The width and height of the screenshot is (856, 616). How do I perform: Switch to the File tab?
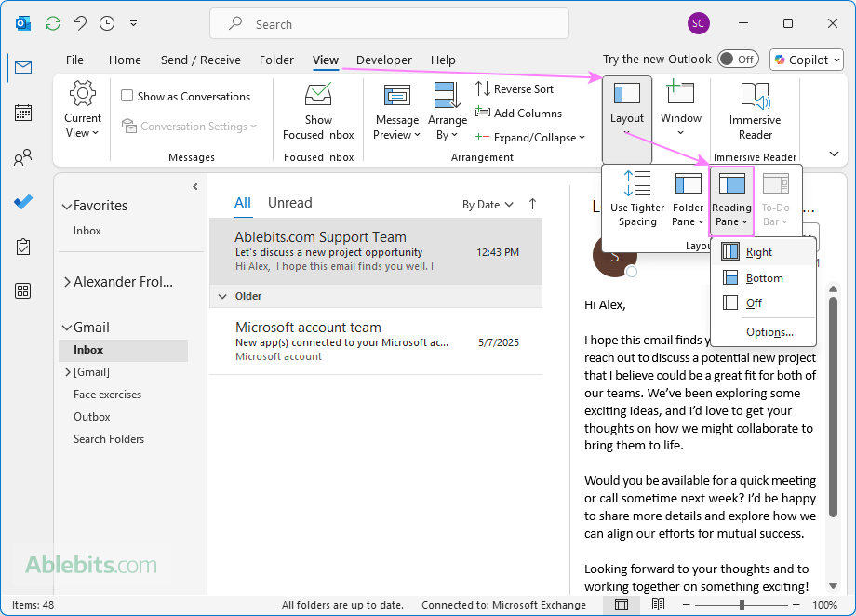click(74, 60)
